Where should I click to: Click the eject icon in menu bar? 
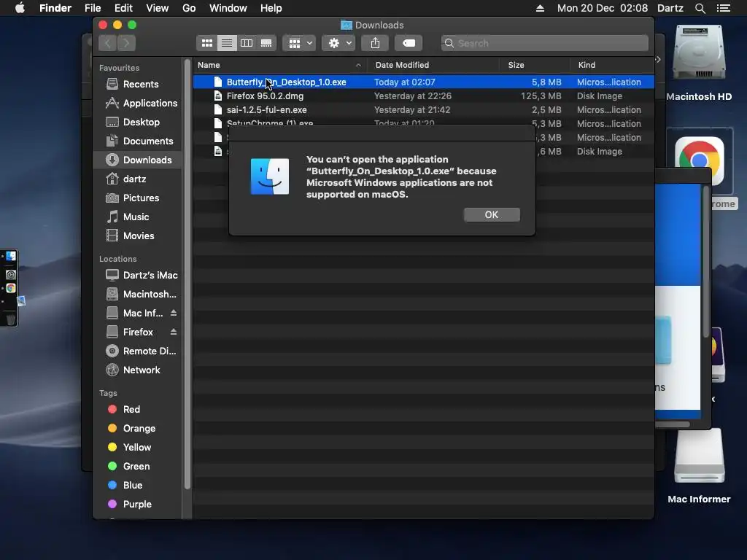tap(541, 8)
